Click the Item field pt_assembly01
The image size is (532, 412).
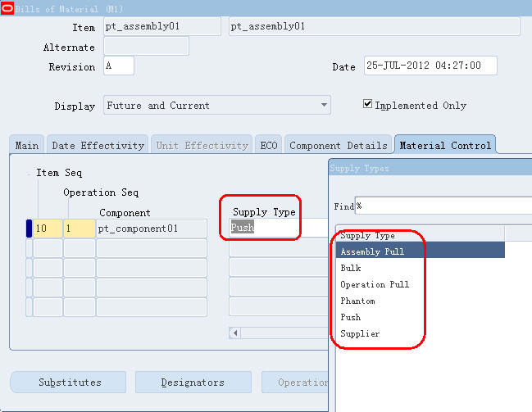pos(161,26)
